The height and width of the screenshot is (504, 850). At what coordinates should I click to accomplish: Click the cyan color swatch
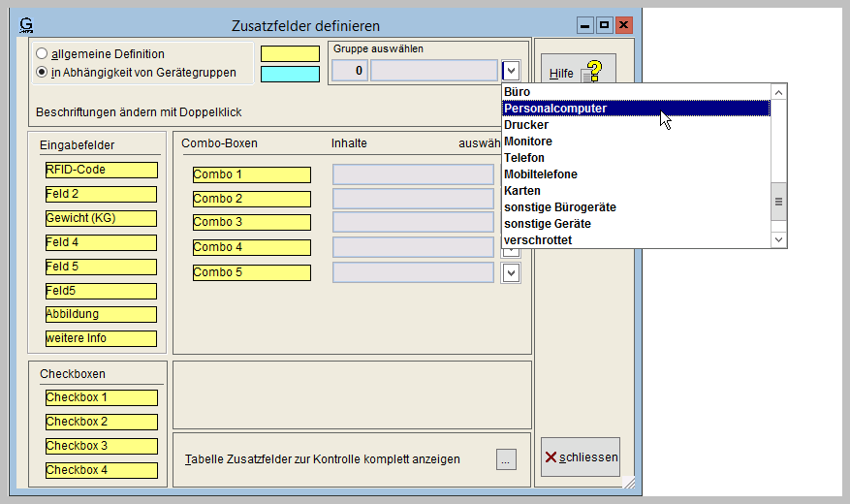(290, 74)
